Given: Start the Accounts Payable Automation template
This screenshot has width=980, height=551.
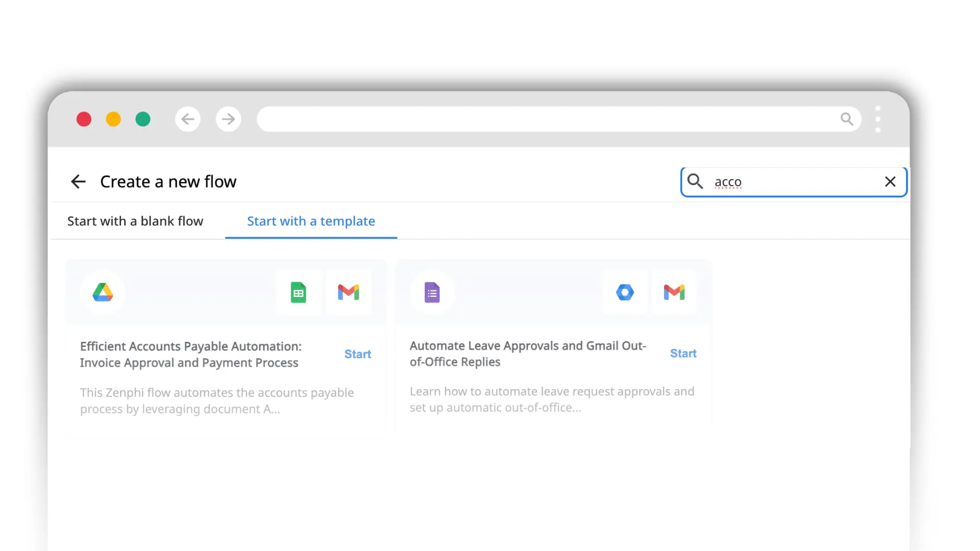Looking at the screenshot, I should (357, 354).
